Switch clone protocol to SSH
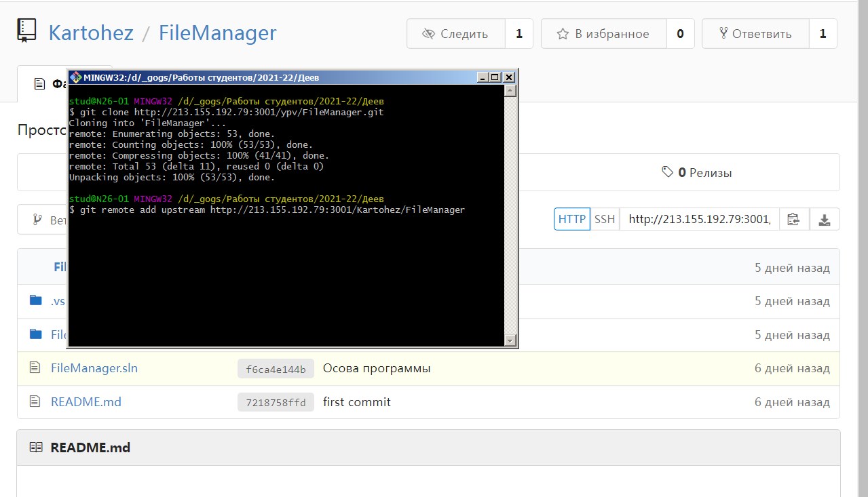The height and width of the screenshot is (497, 868). click(x=605, y=219)
